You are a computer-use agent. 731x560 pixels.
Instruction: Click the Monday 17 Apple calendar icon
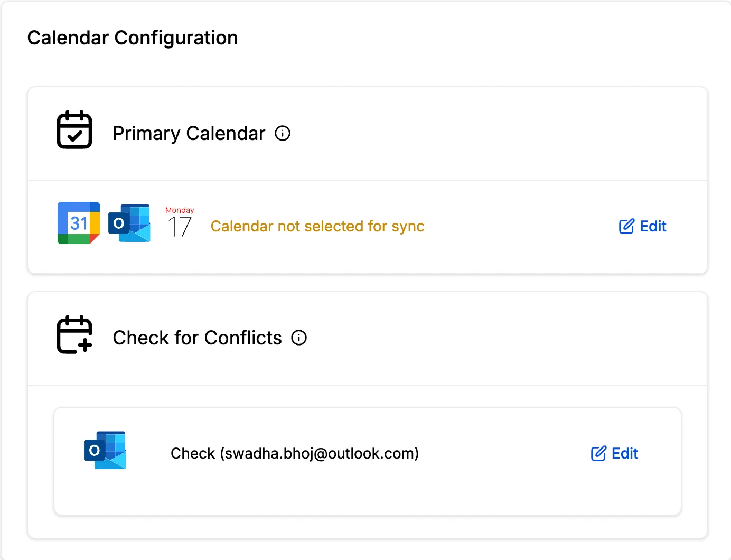180,222
